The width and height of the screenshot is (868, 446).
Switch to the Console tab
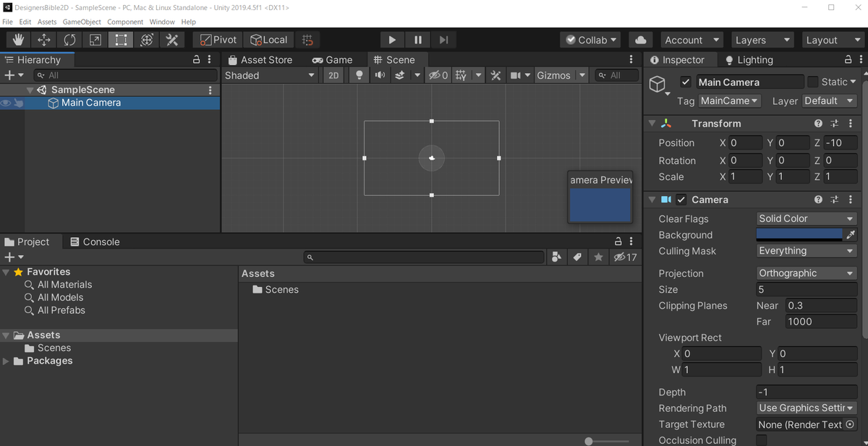tap(94, 241)
